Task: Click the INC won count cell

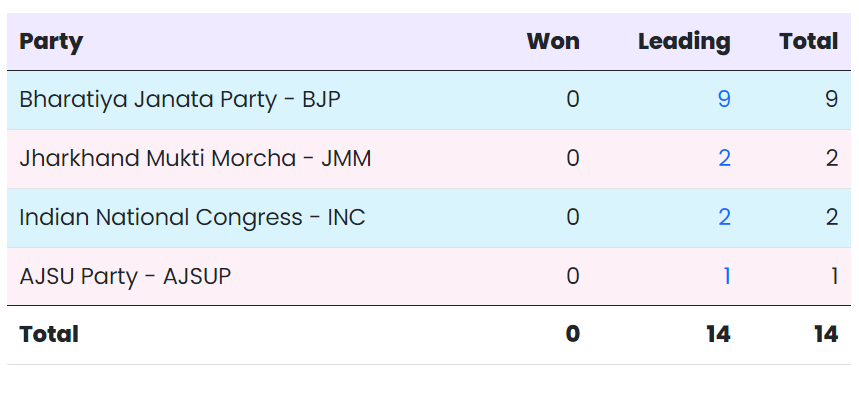Action: pos(572,218)
